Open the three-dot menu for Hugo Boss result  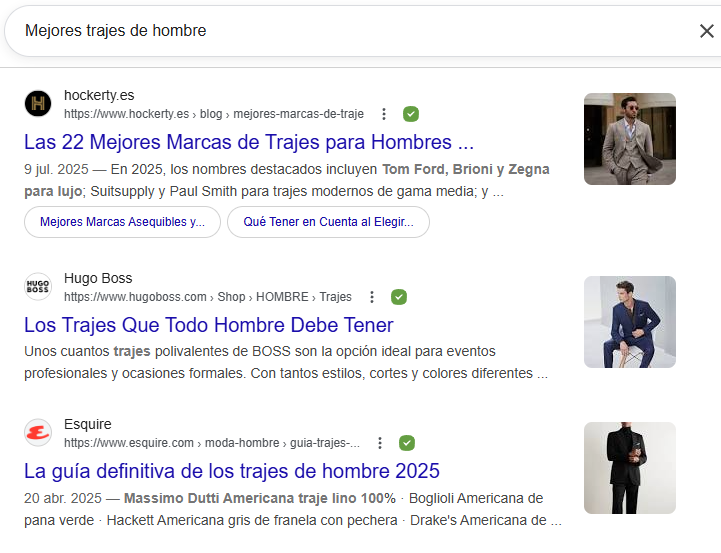[x=372, y=297]
